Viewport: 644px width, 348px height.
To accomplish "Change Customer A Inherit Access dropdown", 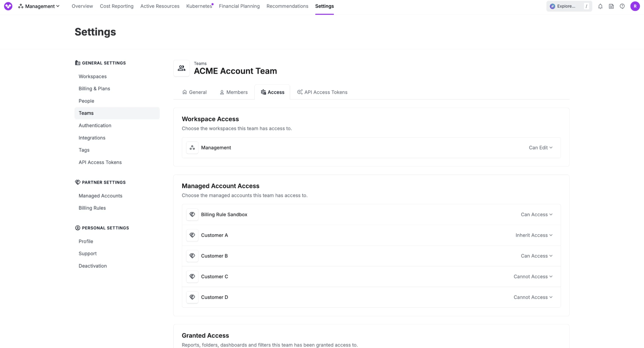I will tap(534, 235).
